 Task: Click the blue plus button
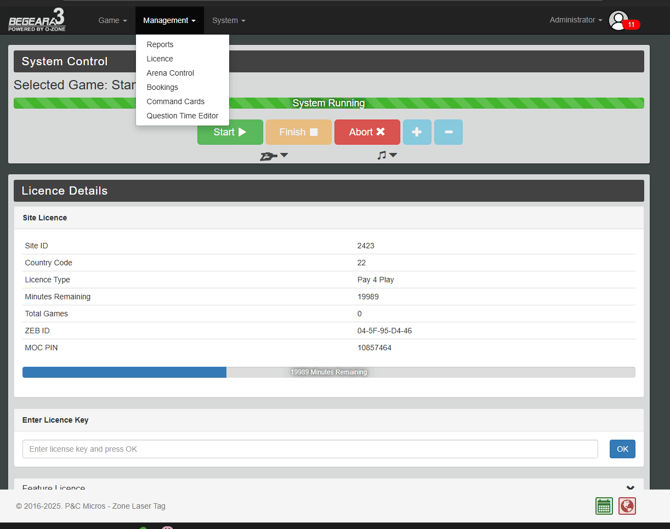[x=417, y=132]
